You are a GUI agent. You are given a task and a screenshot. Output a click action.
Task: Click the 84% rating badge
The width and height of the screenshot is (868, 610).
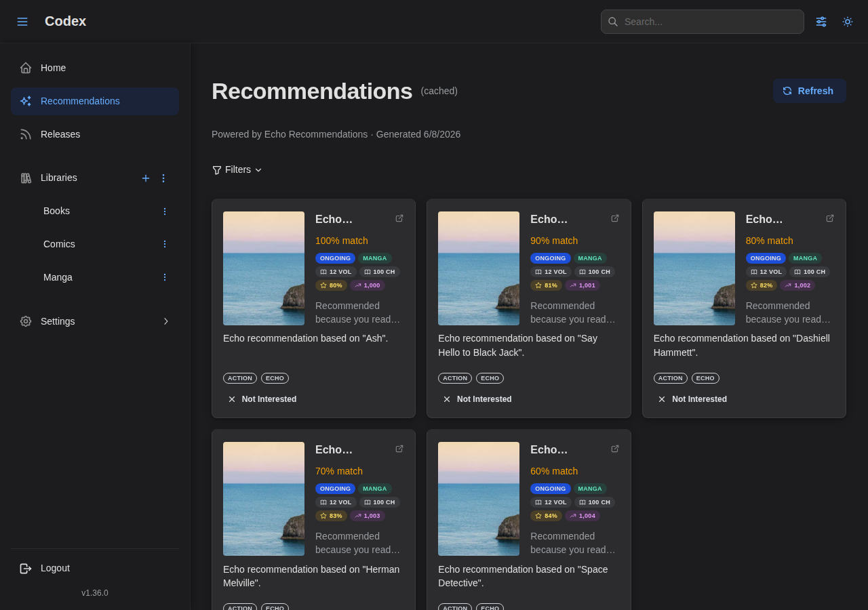pyautogui.click(x=547, y=516)
